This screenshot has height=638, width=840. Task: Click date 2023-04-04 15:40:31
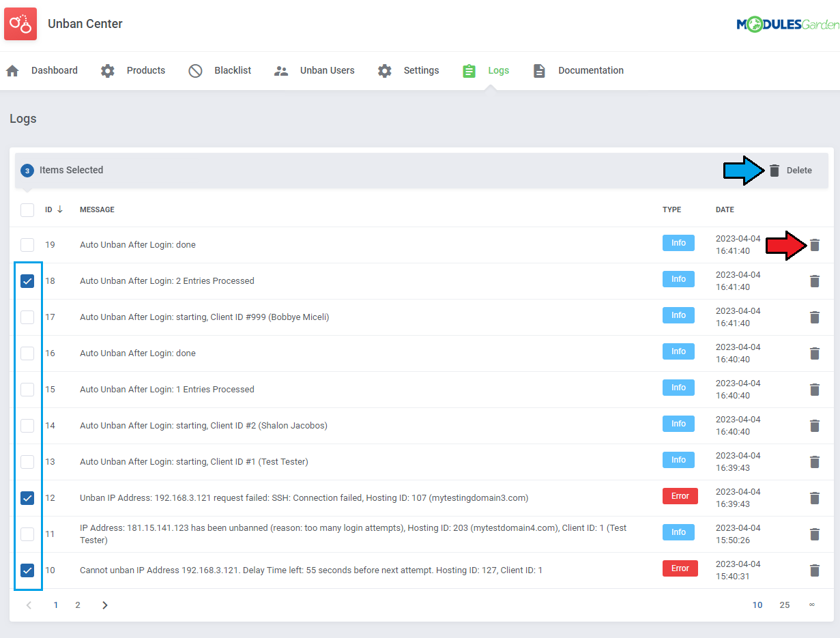[738, 570]
